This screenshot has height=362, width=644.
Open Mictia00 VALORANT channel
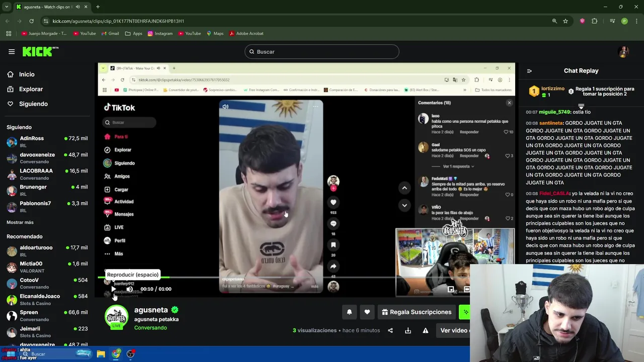(x=47, y=267)
